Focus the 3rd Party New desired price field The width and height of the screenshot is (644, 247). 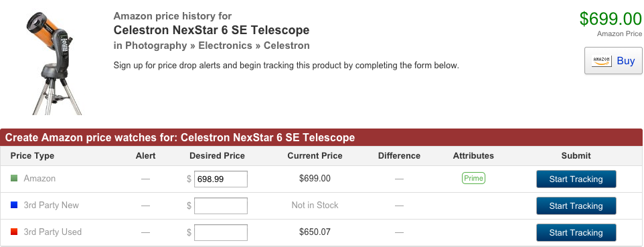click(220, 206)
